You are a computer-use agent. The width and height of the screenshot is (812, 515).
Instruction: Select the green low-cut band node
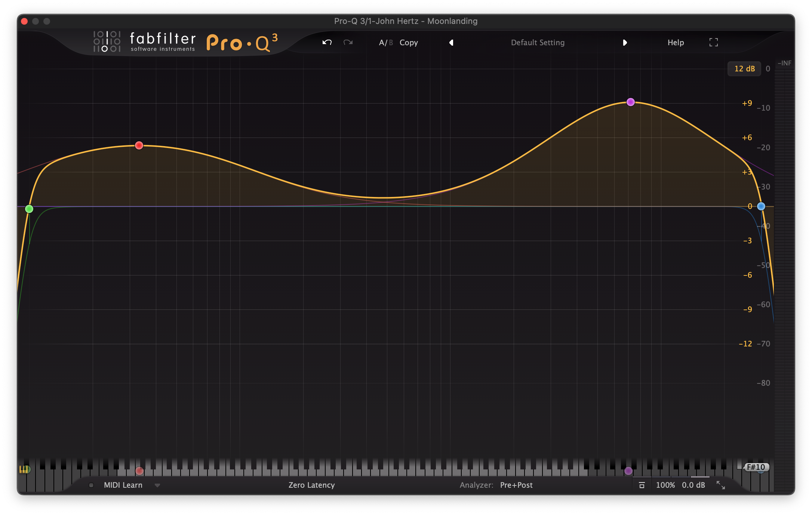29,209
